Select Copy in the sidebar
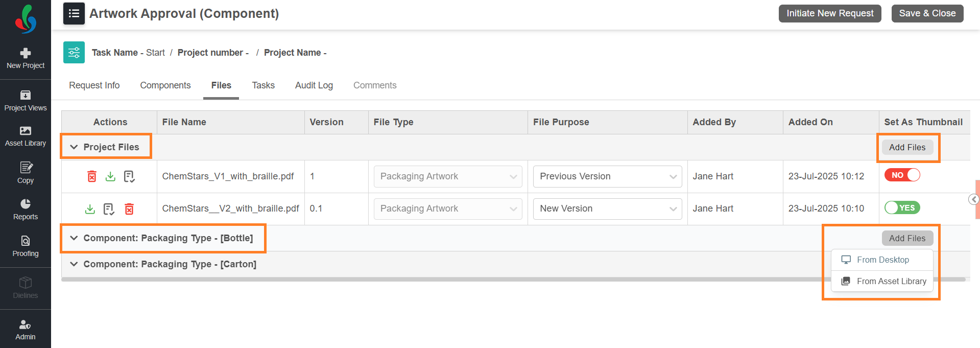980x348 pixels. point(26,173)
